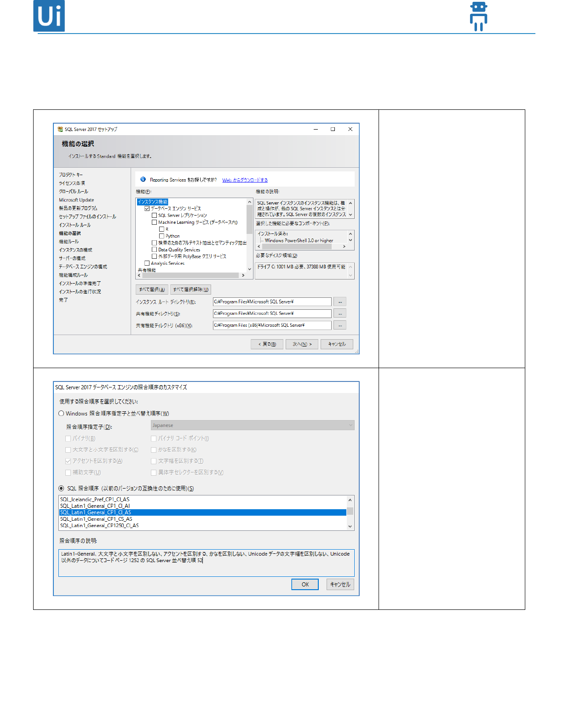Screen dimensions: 563x728
Task: Open browse button for 共有機能ディレクトリ(S)
Action: pyautogui.click(x=340, y=313)
